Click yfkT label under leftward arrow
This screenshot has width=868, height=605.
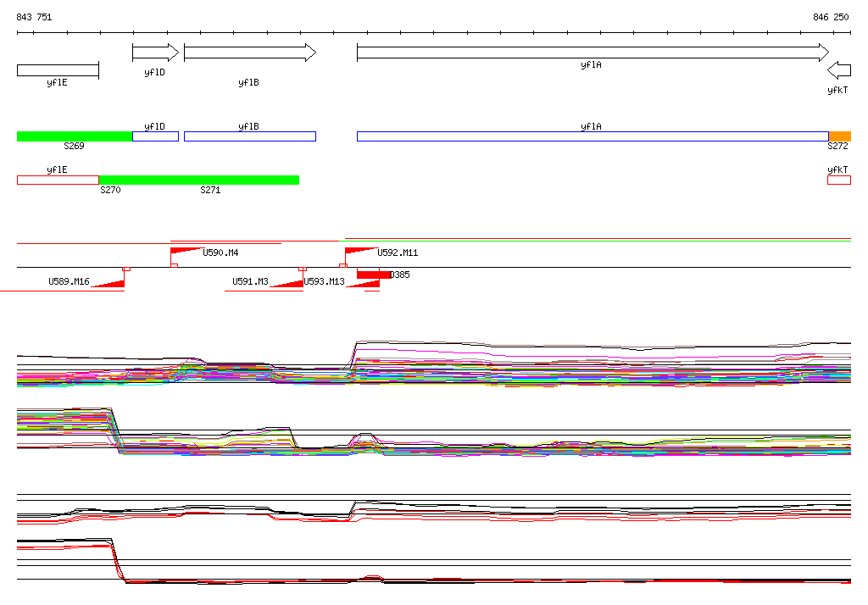coord(837,90)
